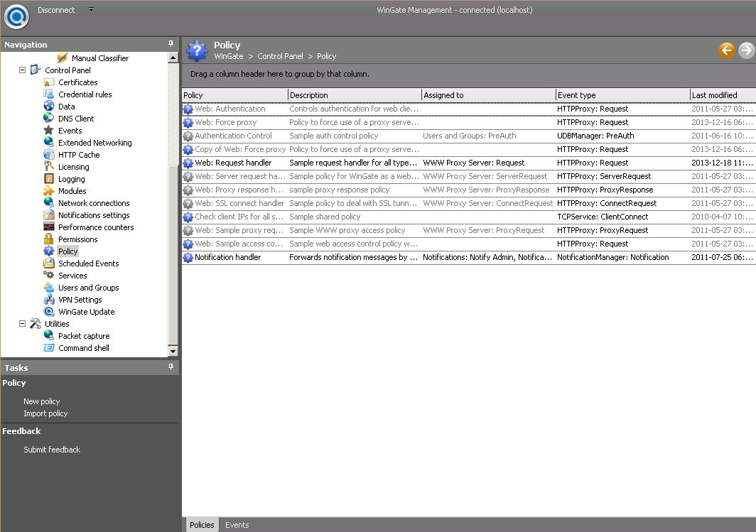
Task: Switch to the Events bottom tab
Action: [x=237, y=525]
